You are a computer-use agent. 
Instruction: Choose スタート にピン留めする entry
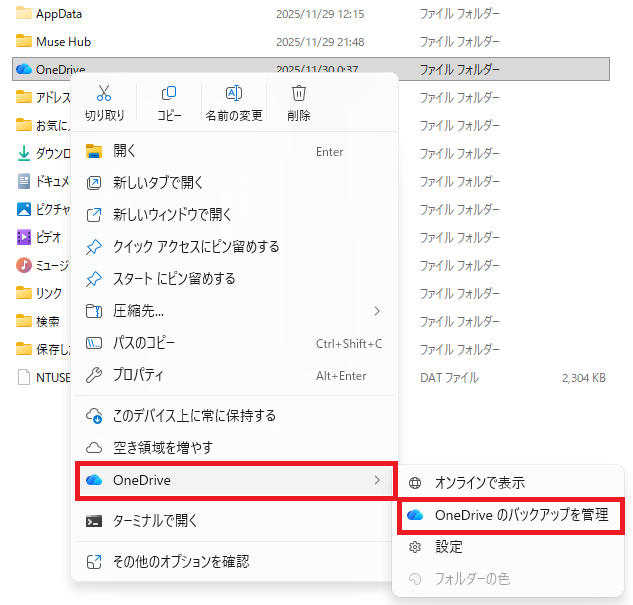[174, 279]
